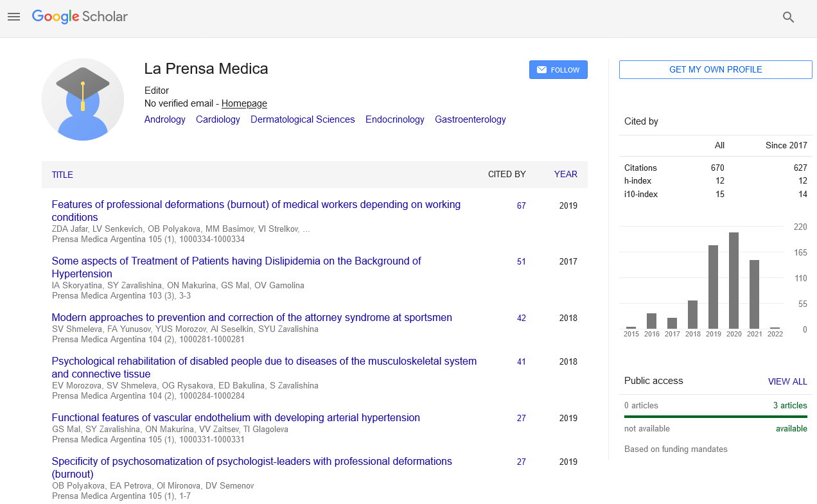Open Psychological rehabilitation of disabled people article
This screenshot has height=504, width=817.
264,367
